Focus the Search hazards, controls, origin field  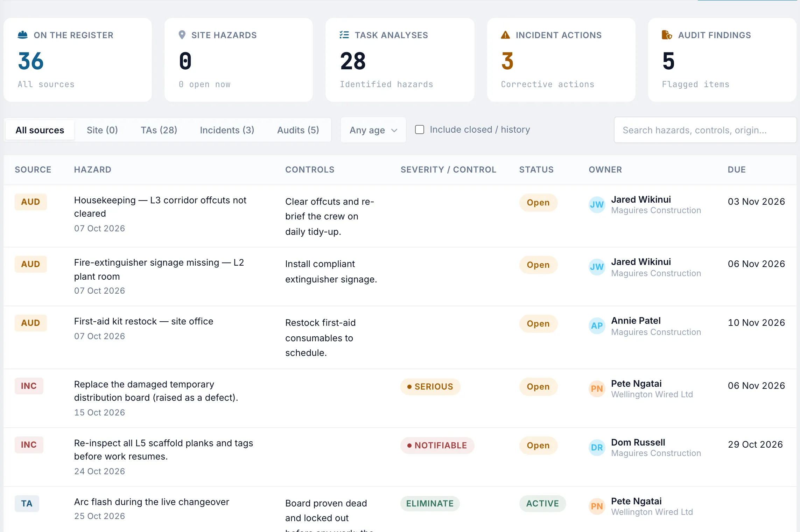coord(705,130)
